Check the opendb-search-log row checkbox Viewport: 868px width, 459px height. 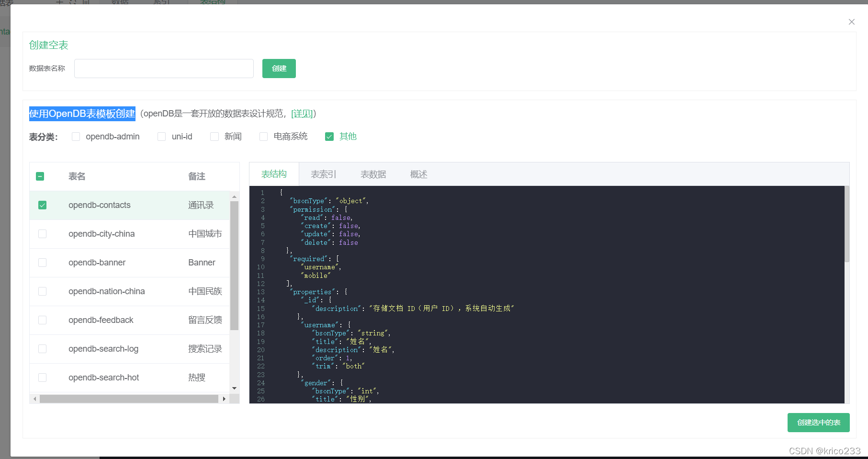[42, 349]
